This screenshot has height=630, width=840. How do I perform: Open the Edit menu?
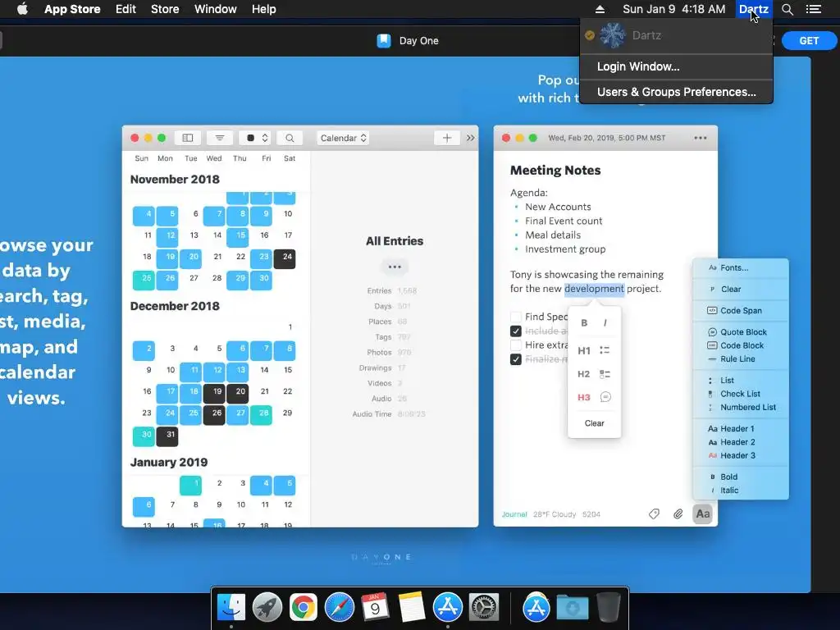click(126, 9)
